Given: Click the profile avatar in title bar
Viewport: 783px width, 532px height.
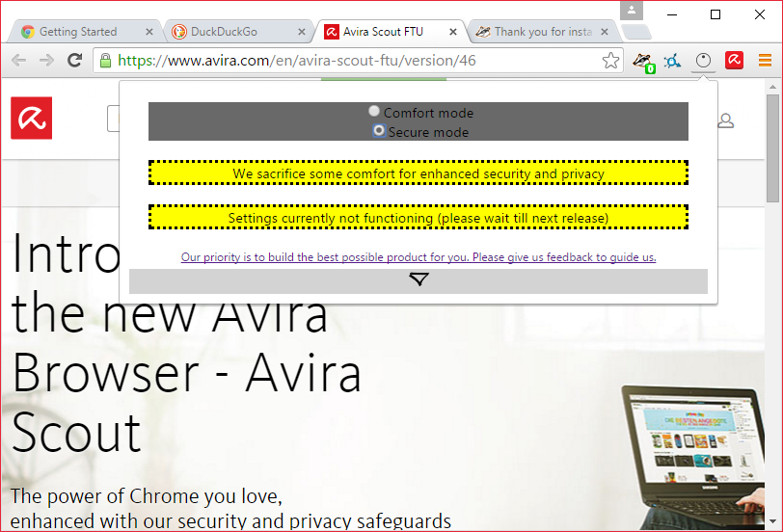Looking at the screenshot, I should [x=632, y=11].
